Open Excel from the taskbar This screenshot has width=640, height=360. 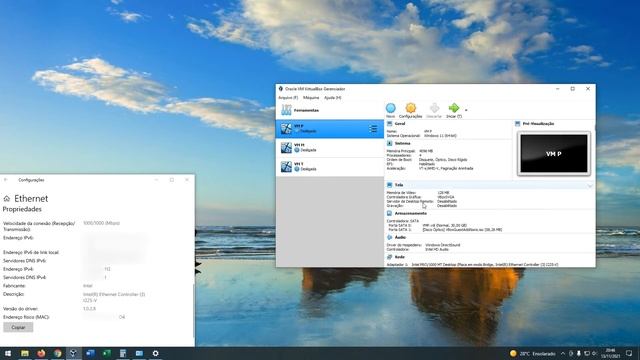(107, 353)
